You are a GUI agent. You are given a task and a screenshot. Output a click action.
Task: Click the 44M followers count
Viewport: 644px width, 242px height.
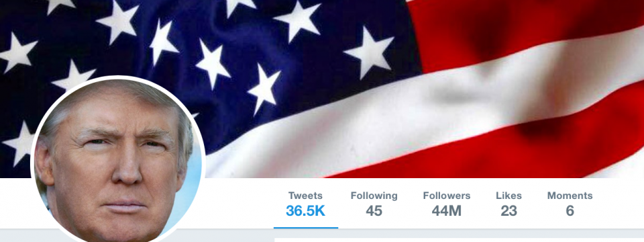pos(447,210)
